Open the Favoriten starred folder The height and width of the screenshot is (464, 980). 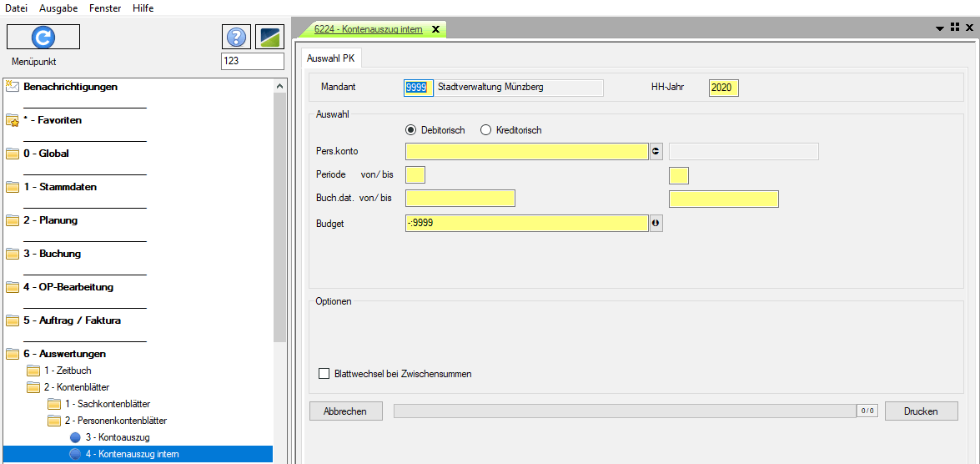52,120
